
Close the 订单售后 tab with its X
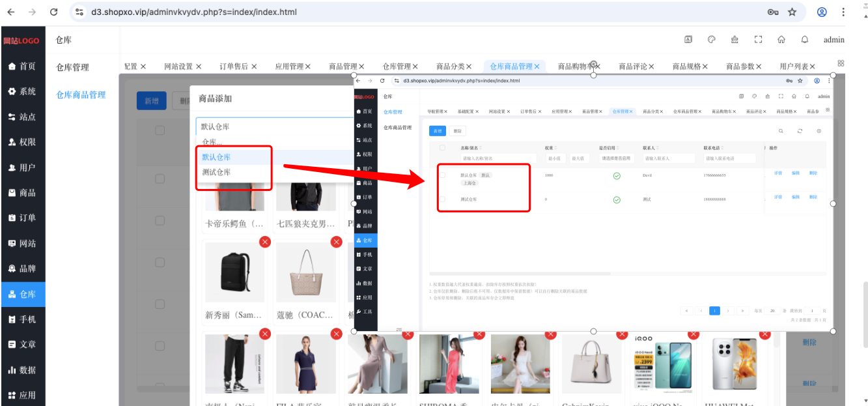(254, 66)
